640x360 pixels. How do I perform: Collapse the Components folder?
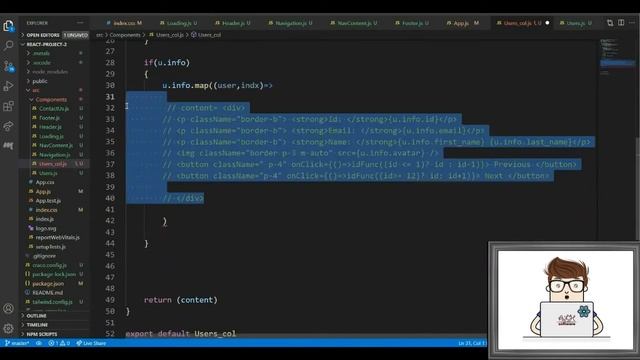pyautogui.click(x=51, y=100)
